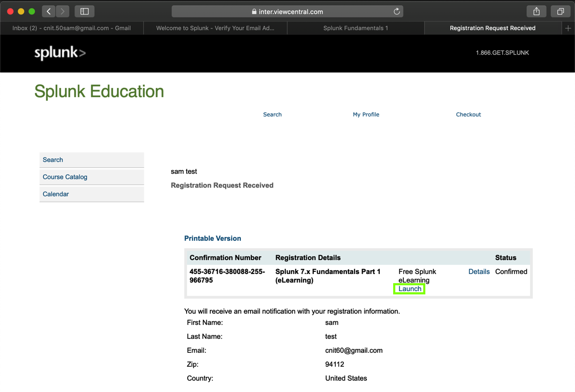
Task: Click Checkout in the top navigation
Action: coord(468,115)
